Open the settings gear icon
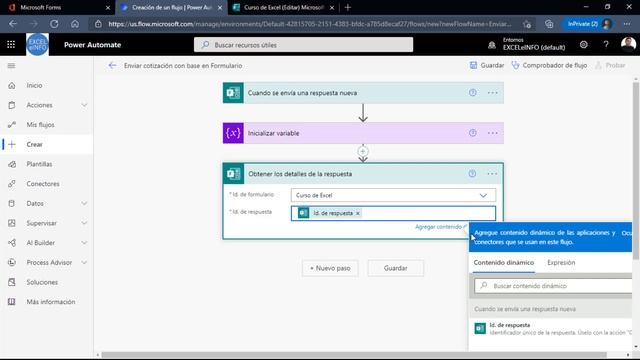Image resolution: width=640 pixels, height=360 pixels. tap(584, 44)
